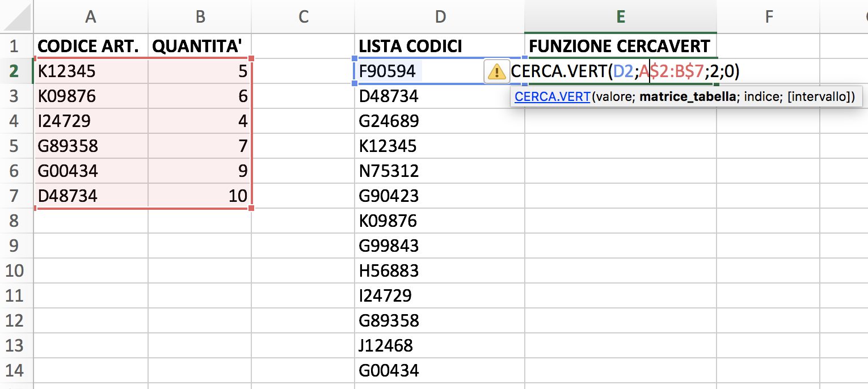Viewport: 868px width, 389px height.
Task: Select cell containing K12345 in column A
Action: (x=91, y=71)
